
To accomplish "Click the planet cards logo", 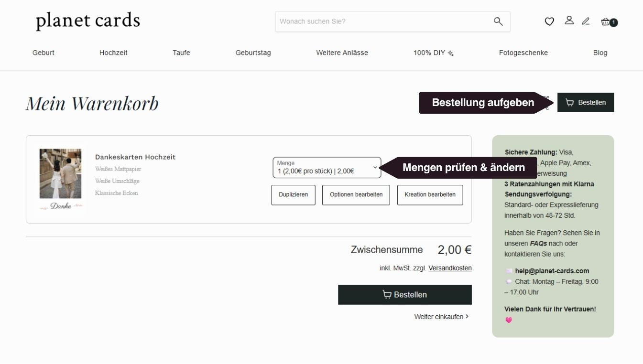I will [88, 21].
